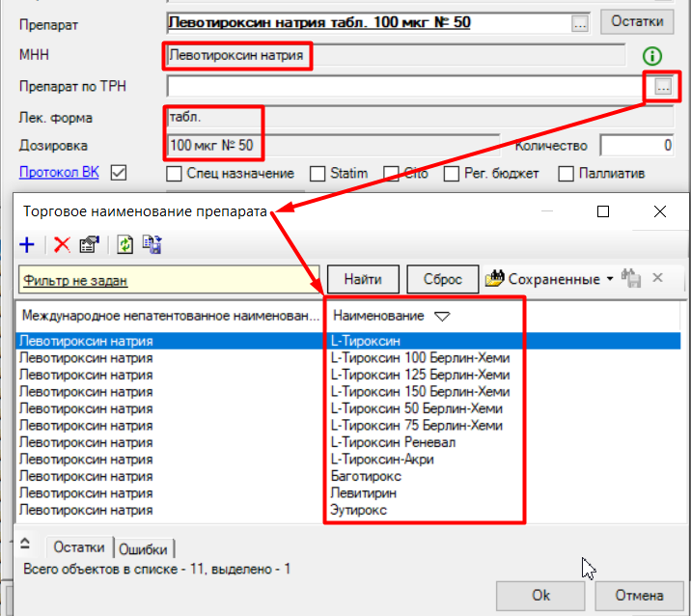Select the L-Тироксин 125 Берлин-Хеми row
This screenshot has width=691, height=616.
tap(348, 375)
